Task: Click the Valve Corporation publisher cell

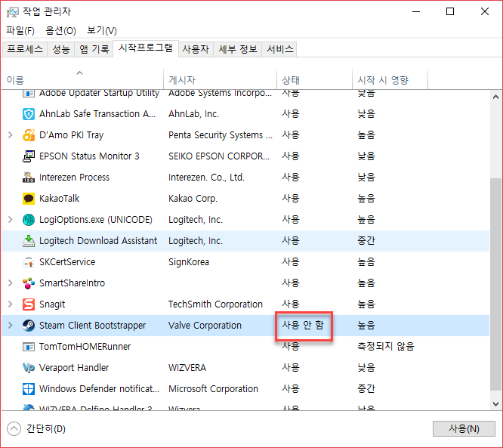Action: click(x=205, y=326)
